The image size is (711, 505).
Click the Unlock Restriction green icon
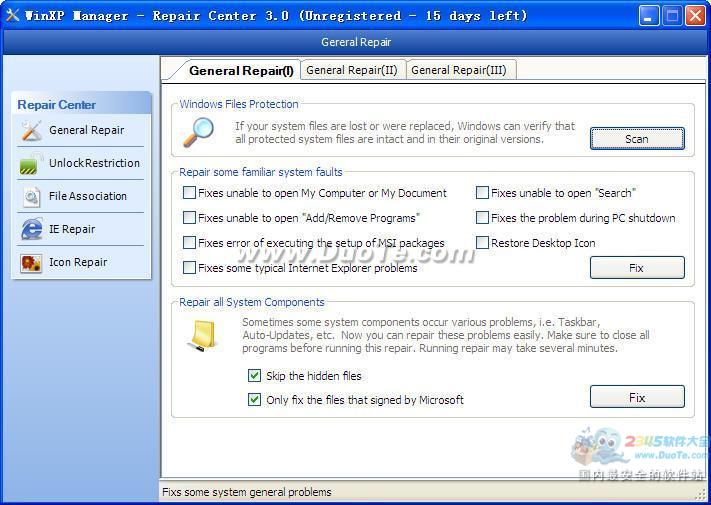[31, 164]
